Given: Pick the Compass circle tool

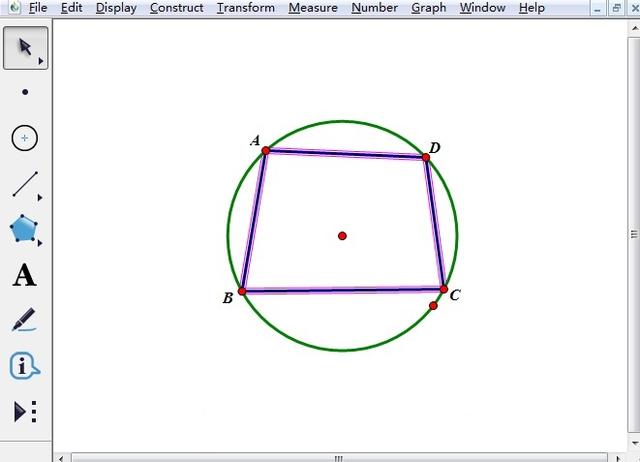Looking at the screenshot, I should (24, 138).
